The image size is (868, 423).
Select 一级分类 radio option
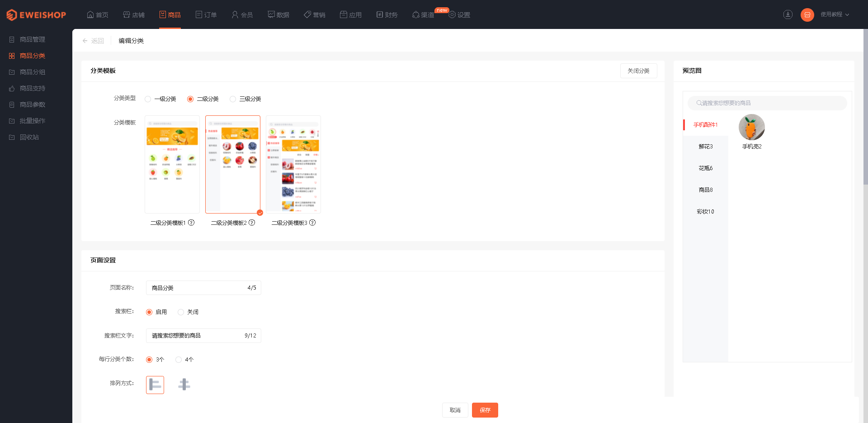[160, 99]
